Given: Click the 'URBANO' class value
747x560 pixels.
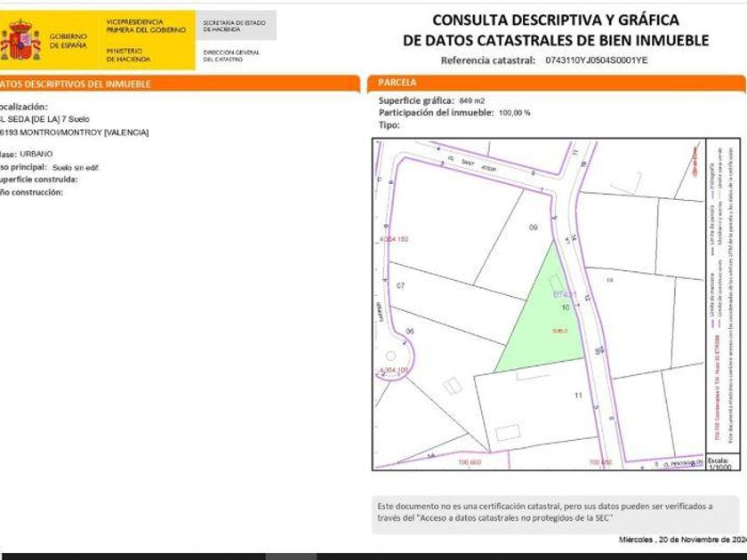Looking at the screenshot, I should point(36,154).
